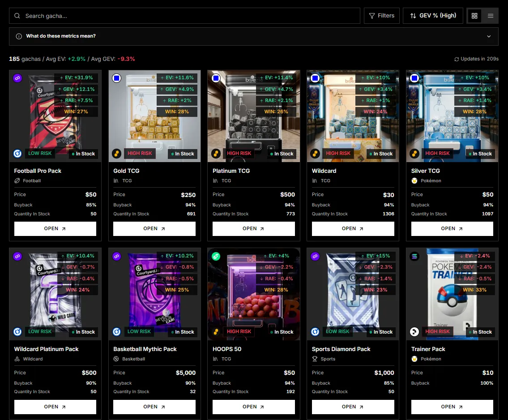Click the blue square chain icon on Gold TCG

point(117,78)
